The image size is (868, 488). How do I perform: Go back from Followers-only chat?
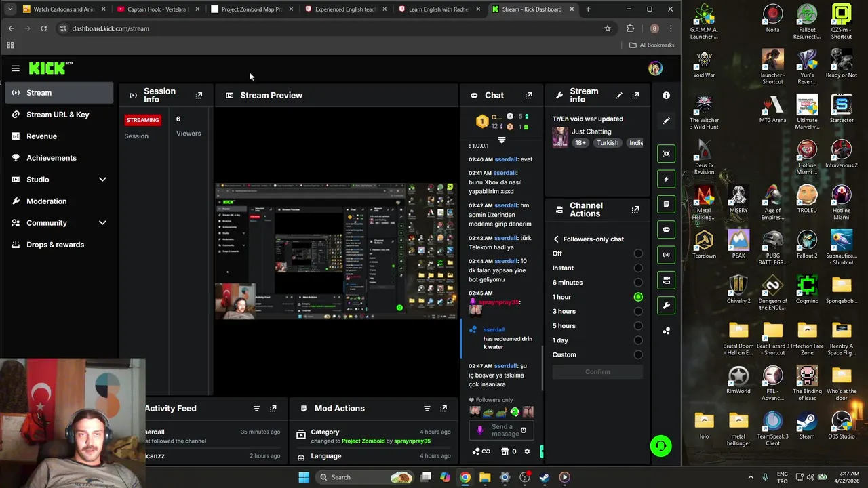556,239
